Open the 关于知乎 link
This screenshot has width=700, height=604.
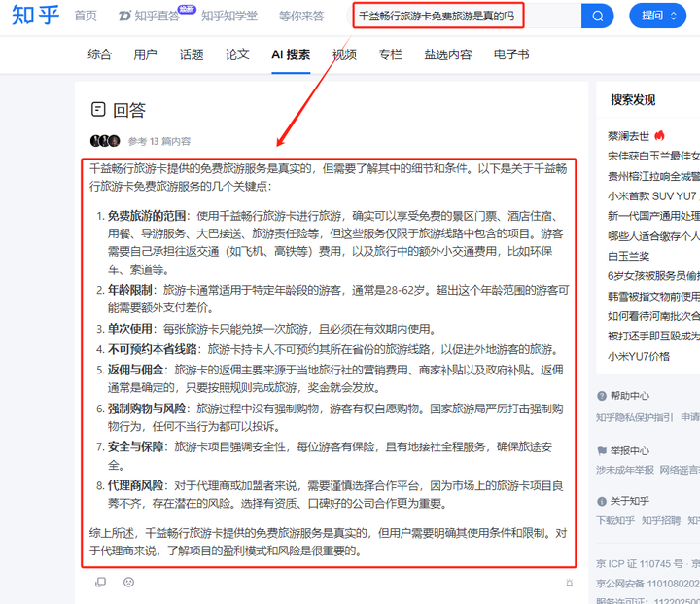pos(629,501)
